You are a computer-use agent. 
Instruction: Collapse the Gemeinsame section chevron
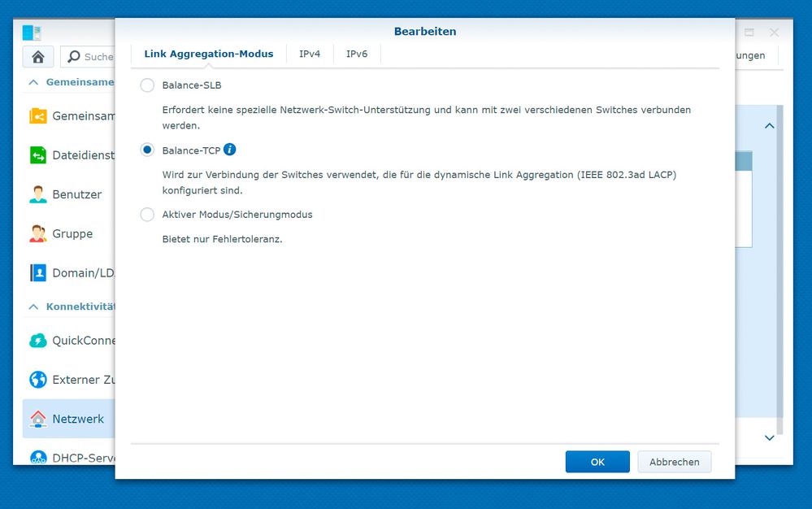click(x=33, y=81)
